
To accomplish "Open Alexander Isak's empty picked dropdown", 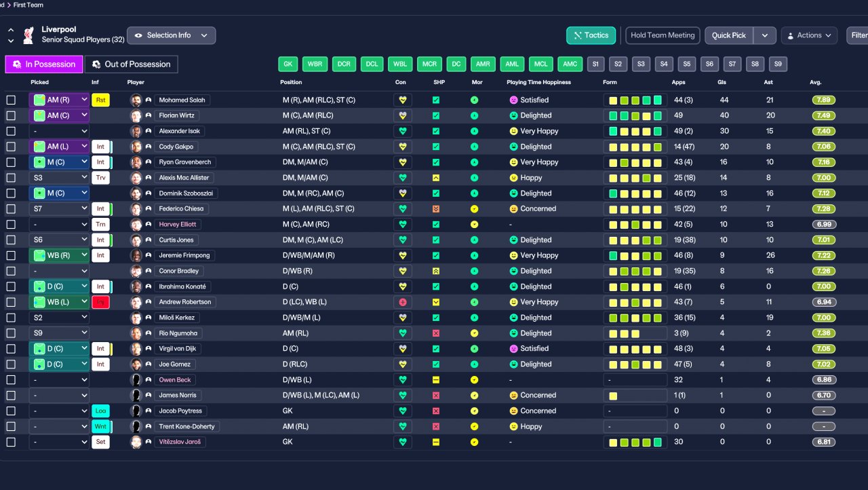I will tap(59, 131).
